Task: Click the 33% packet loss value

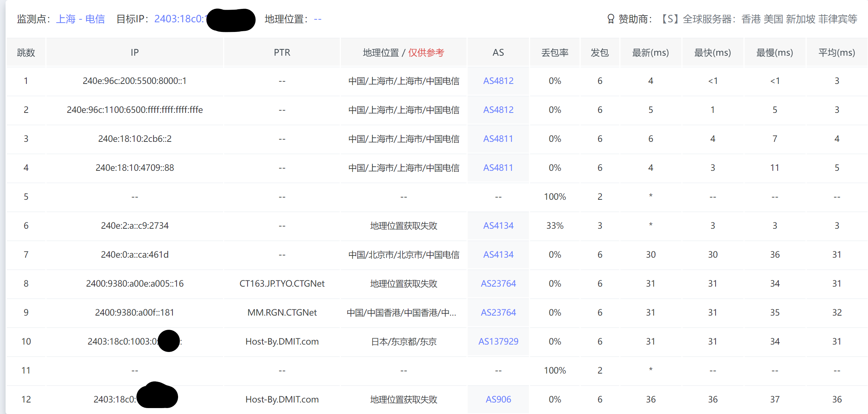Action: pyautogui.click(x=555, y=226)
